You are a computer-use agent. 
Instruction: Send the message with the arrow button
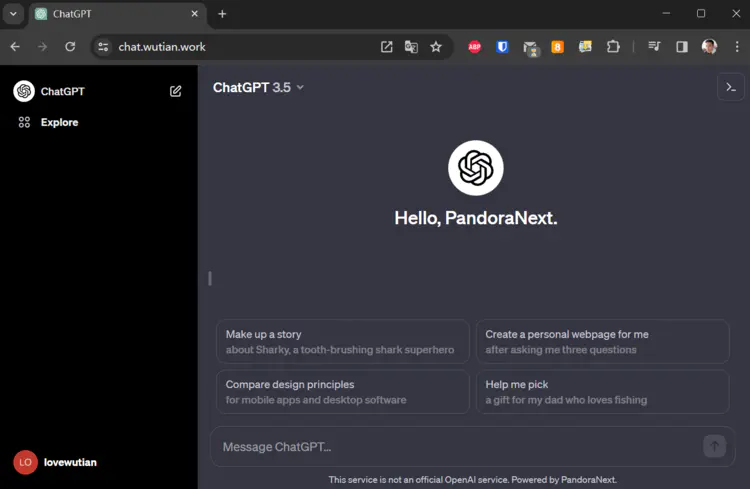pyautogui.click(x=715, y=446)
